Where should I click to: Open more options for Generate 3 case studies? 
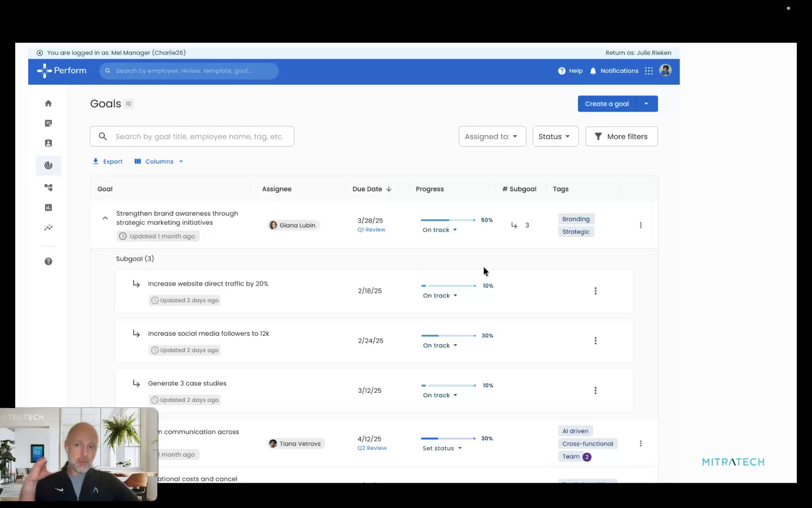pos(595,391)
